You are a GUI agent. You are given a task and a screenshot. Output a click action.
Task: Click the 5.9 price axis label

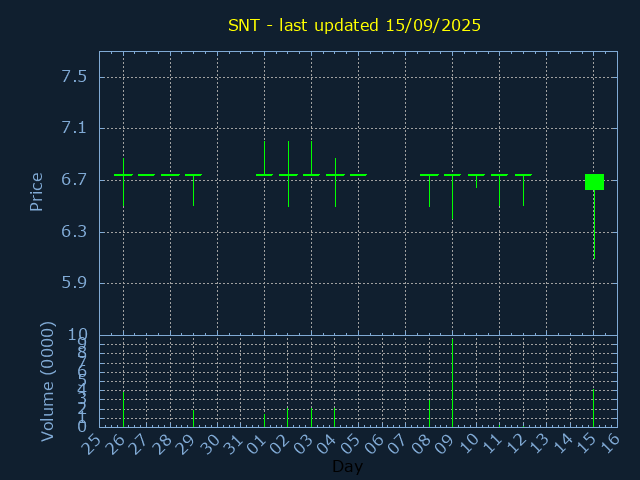(x=74, y=283)
